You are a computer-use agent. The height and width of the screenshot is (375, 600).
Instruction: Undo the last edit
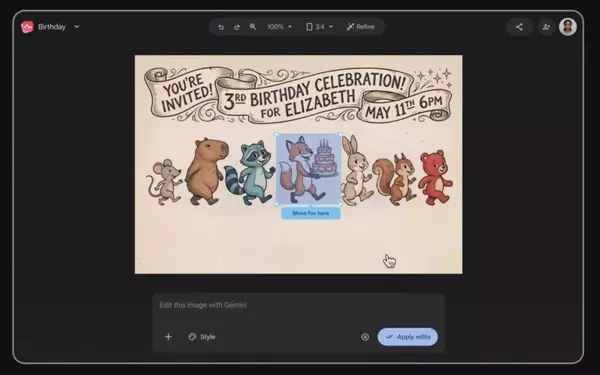click(x=221, y=27)
